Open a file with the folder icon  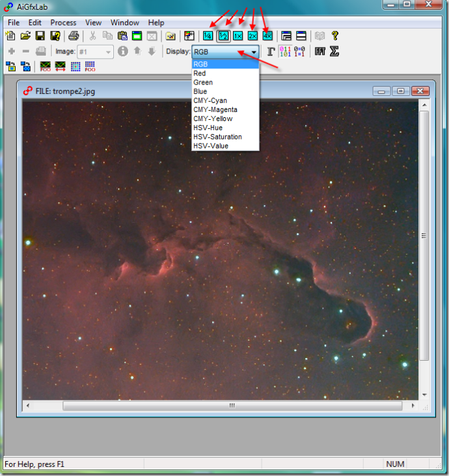[x=26, y=36]
